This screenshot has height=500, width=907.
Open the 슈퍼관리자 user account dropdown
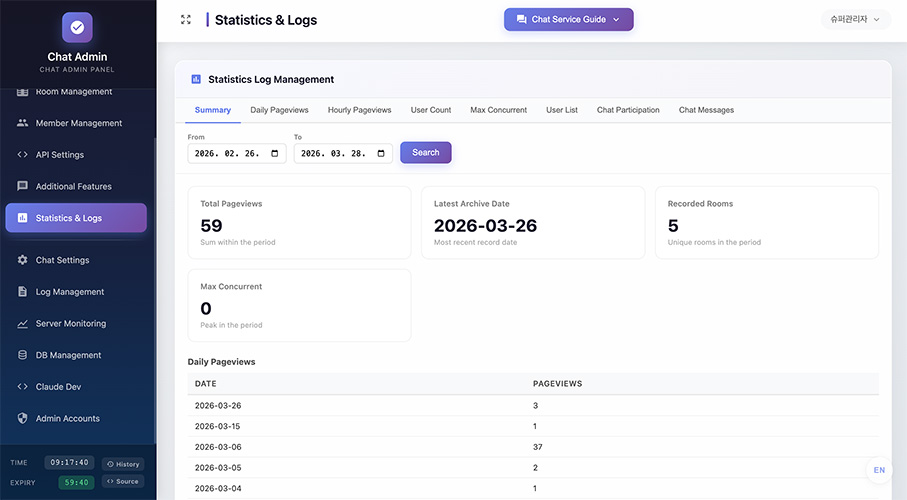point(855,19)
